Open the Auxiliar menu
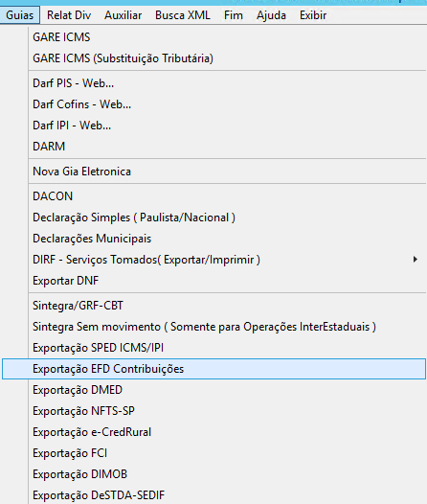 pos(123,15)
